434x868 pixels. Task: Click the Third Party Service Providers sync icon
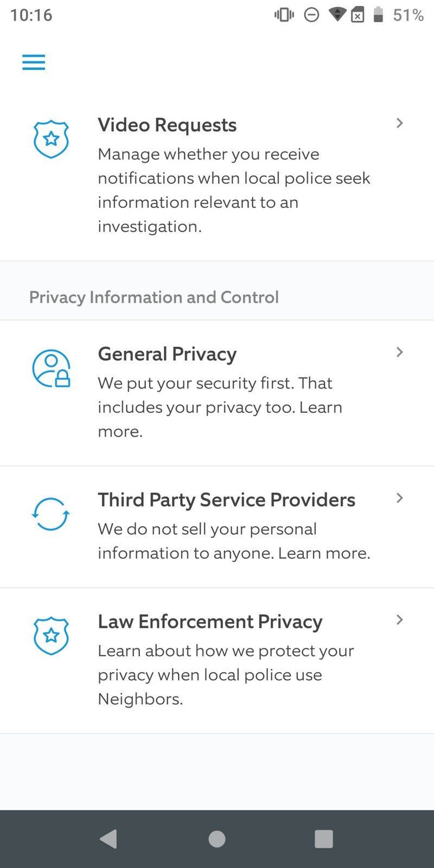coord(50,514)
